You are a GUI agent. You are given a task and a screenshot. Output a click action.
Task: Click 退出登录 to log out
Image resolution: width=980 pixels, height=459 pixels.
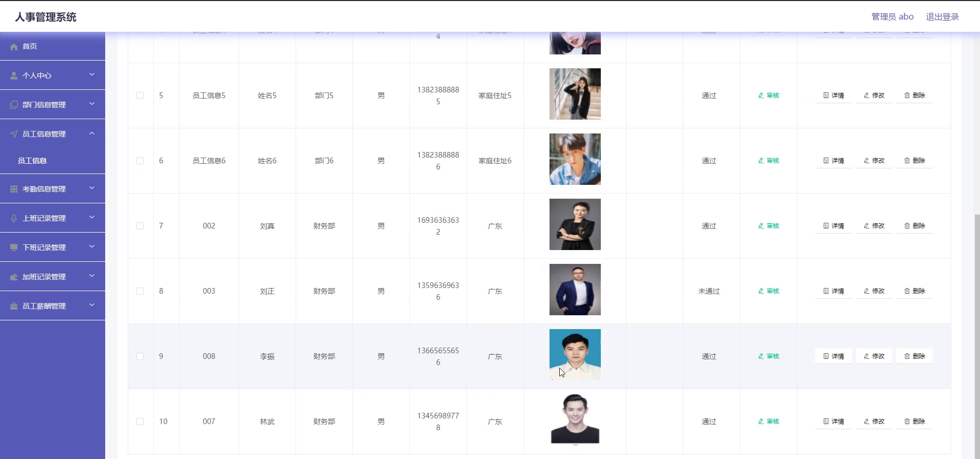[942, 17]
